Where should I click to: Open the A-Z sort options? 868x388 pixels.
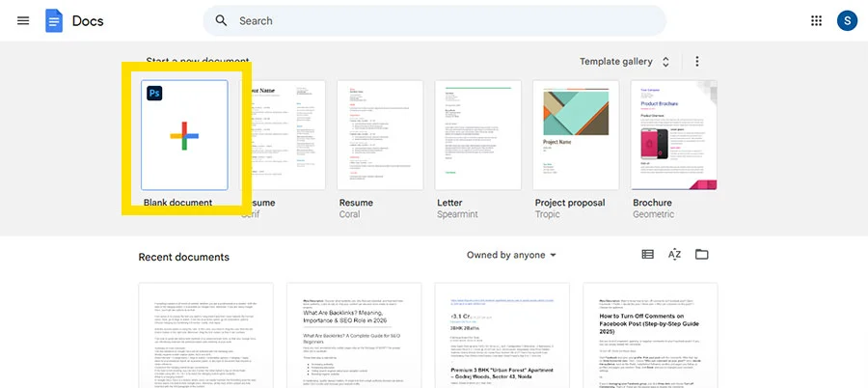tap(674, 255)
